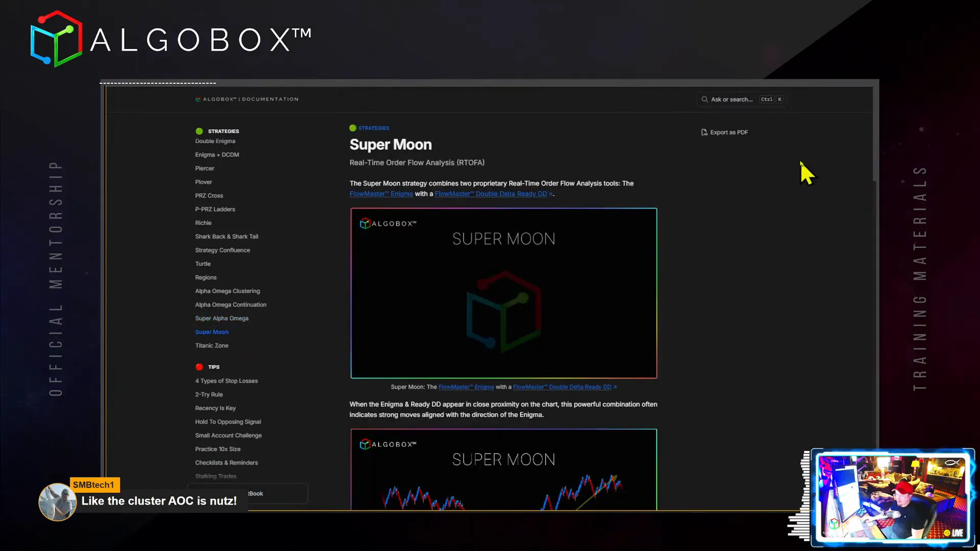Follow FlowMaster Enigma link in image caption
The image size is (980, 551).
pyautogui.click(x=466, y=387)
